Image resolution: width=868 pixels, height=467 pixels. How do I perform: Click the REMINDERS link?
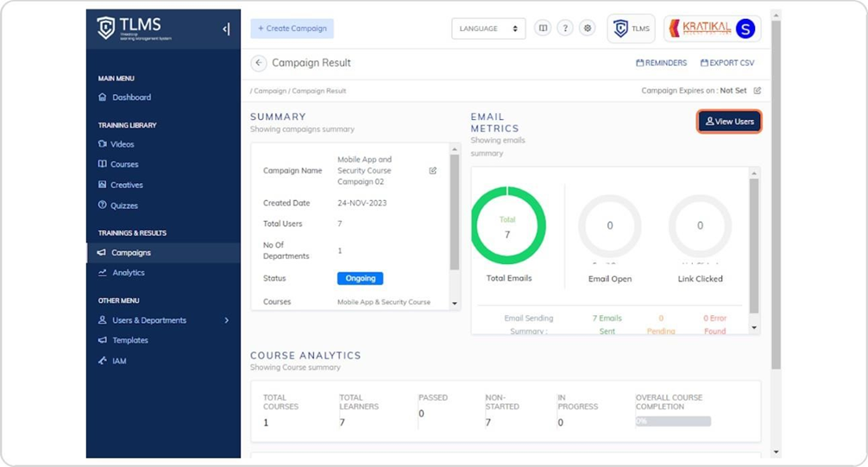tap(662, 63)
